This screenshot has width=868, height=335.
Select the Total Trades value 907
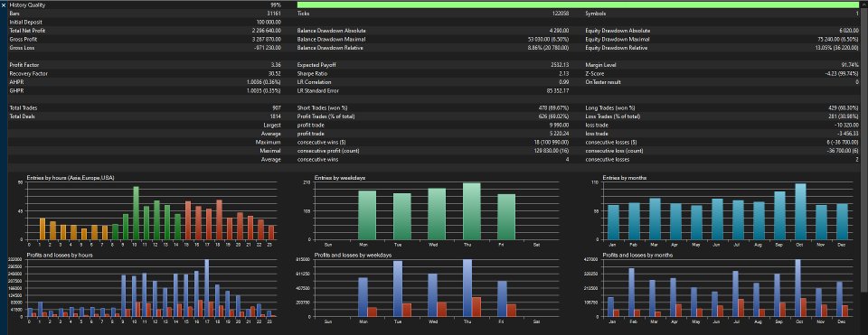pyautogui.click(x=276, y=107)
